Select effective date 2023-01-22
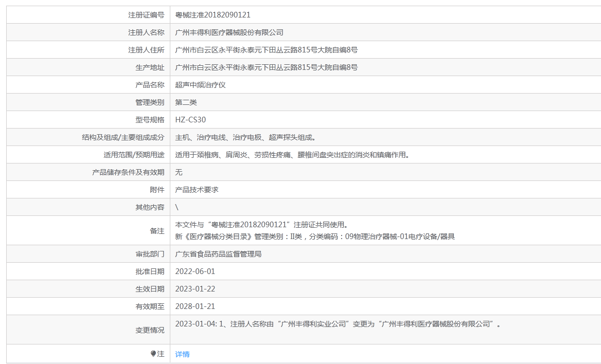The height and width of the screenshot is (364, 601). 195,289
